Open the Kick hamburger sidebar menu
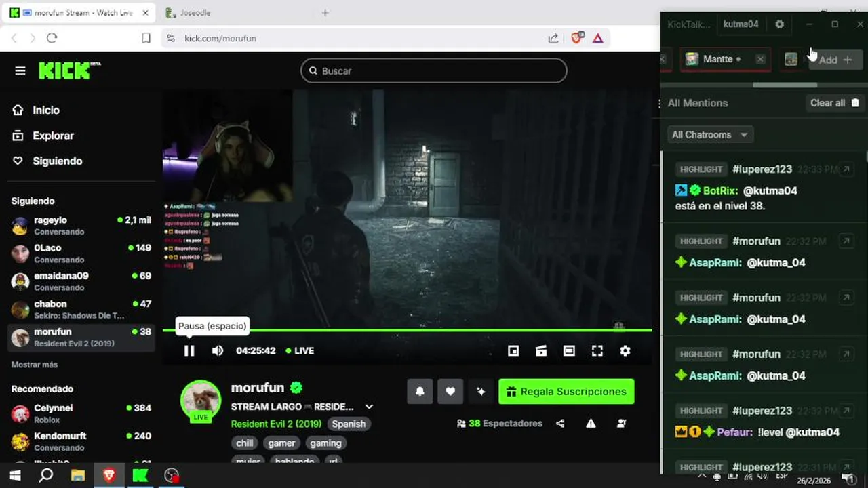This screenshot has height=488, width=868. click(x=20, y=71)
